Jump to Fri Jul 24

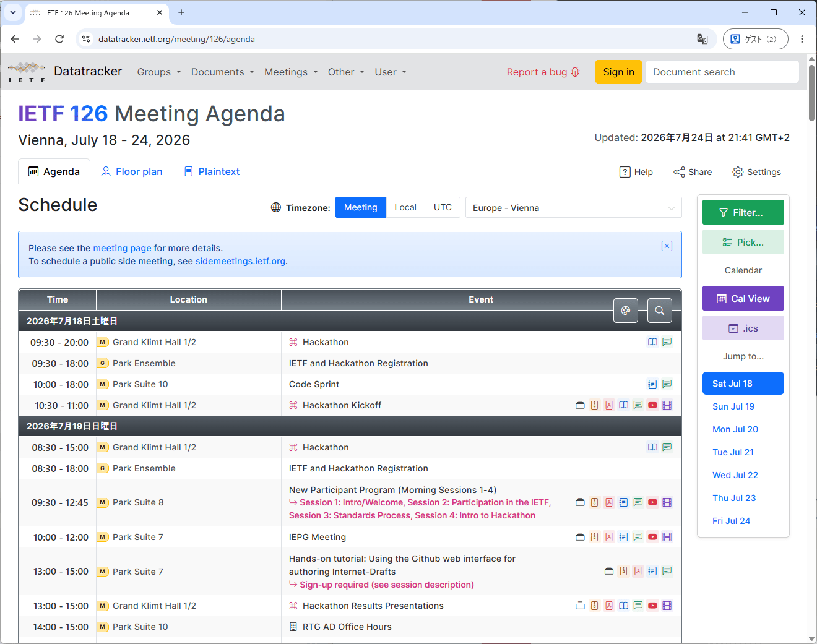coord(731,521)
